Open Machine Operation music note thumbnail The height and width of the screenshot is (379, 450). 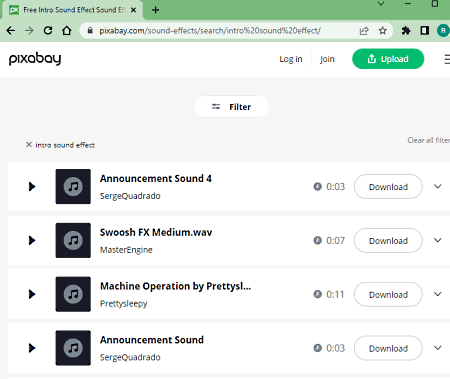pyautogui.click(x=73, y=294)
